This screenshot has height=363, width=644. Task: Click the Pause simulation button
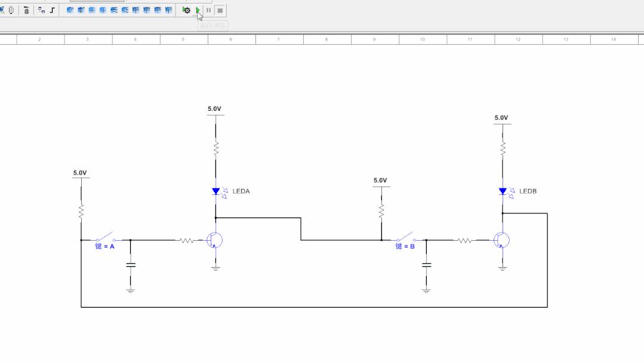(208, 10)
